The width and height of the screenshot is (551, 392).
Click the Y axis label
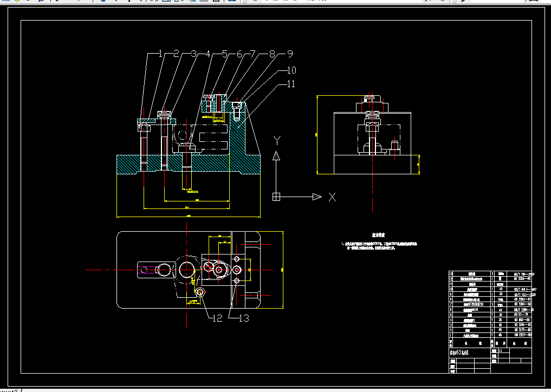[277, 141]
